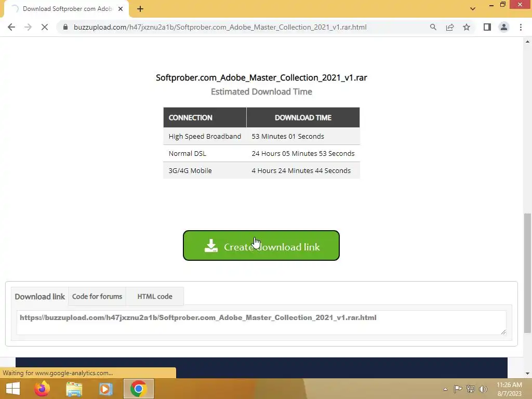Click the buzzupload.com address bar URL
This screenshot has height=399, width=532.
(x=220, y=27)
